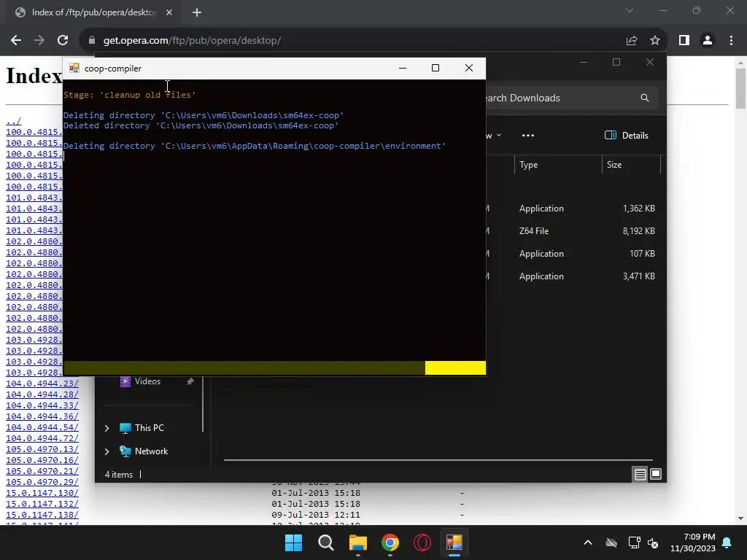This screenshot has width=747, height=560.
Task: Launch Opera from taskbar
Action: click(x=422, y=542)
